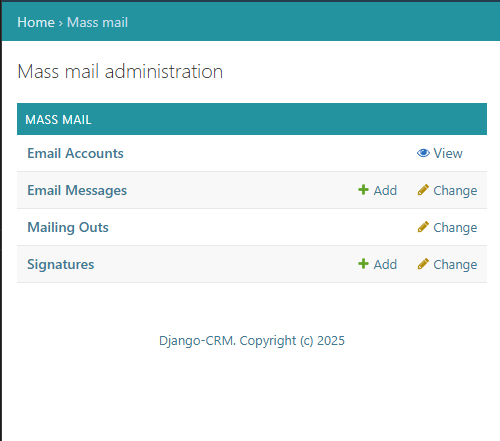Click the Change text for Mailing Outs

pos(455,228)
